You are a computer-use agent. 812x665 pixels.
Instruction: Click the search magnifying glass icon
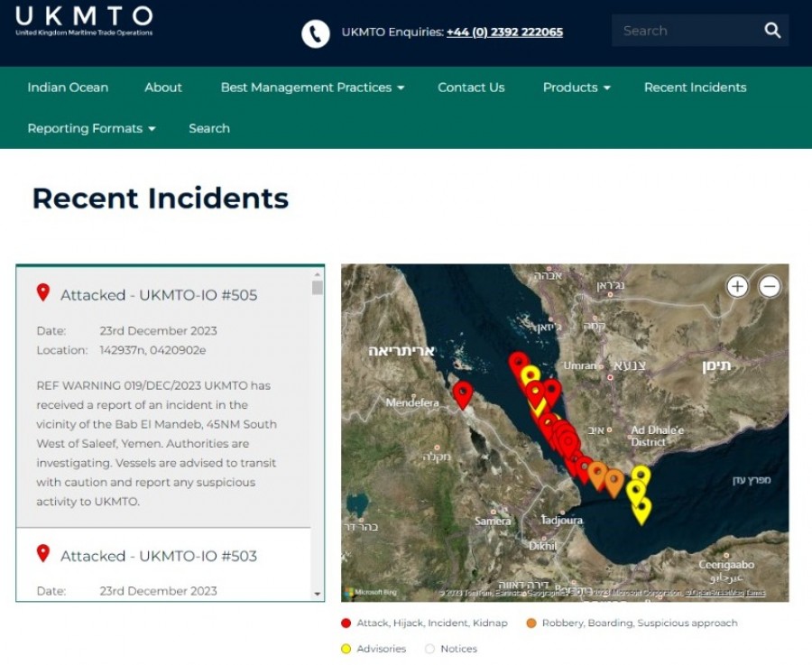coord(772,31)
